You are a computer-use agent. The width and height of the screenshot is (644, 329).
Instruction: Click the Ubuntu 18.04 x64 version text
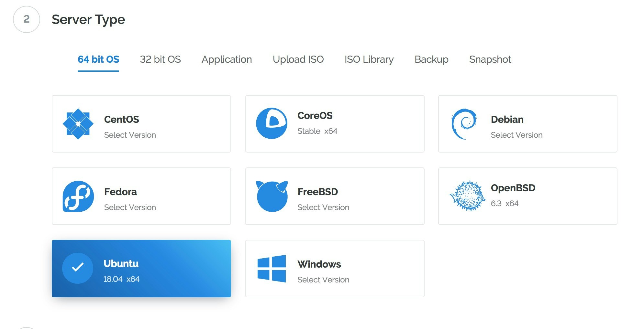pyautogui.click(x=121, y=279)
